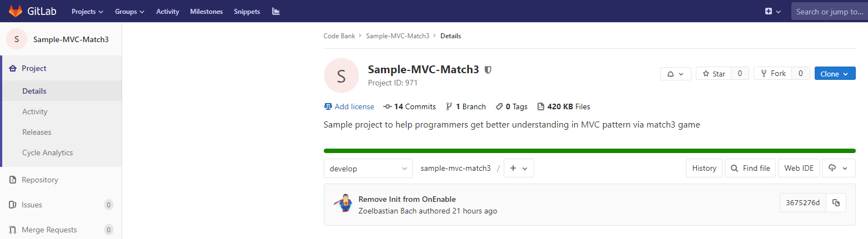The image size is (868, 239).
Task: Click the download source code icon
Action: [x=838, y=168]
